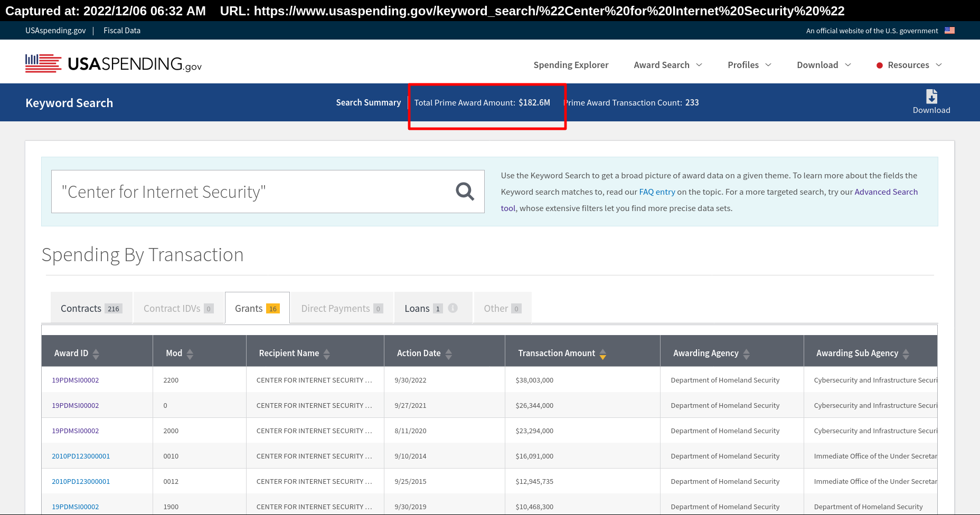Expand the Award Search menu
This screenshot has height=515, width=980.
(x=668, y=65)
